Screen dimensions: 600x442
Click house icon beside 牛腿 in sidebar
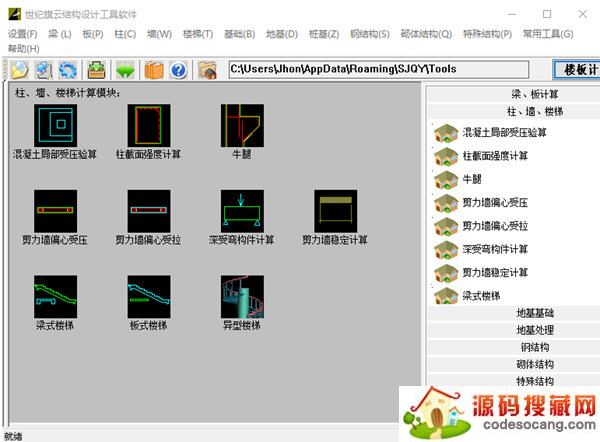446,179
